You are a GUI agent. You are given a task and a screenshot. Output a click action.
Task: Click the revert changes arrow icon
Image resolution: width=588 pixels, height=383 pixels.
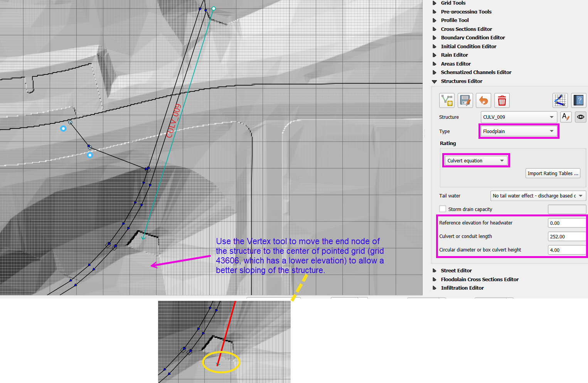[483, 100]
